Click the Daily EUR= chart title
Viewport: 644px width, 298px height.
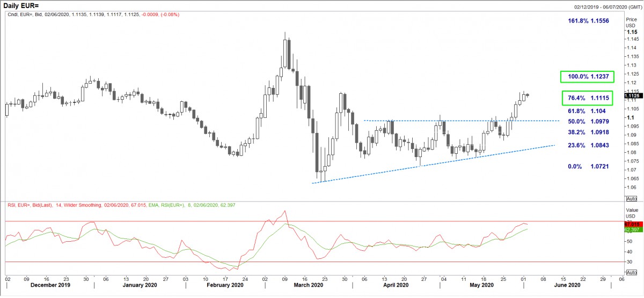23,5
